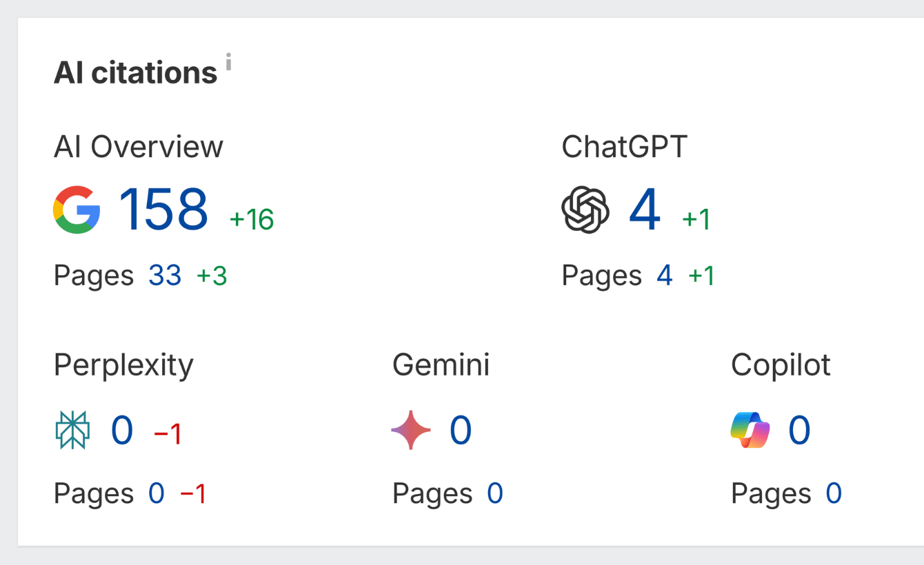Select the Gemini star icon
The width and height of the screenshot is (924, 565).
411,430
